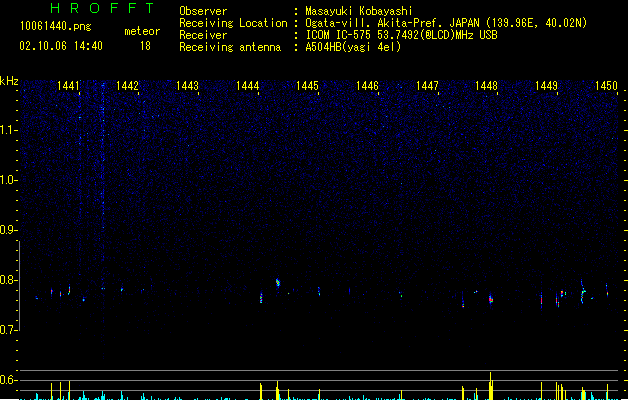Screen dimensions: 629x400
Task: Click the Observer label
Action: [x=203, y=11]
